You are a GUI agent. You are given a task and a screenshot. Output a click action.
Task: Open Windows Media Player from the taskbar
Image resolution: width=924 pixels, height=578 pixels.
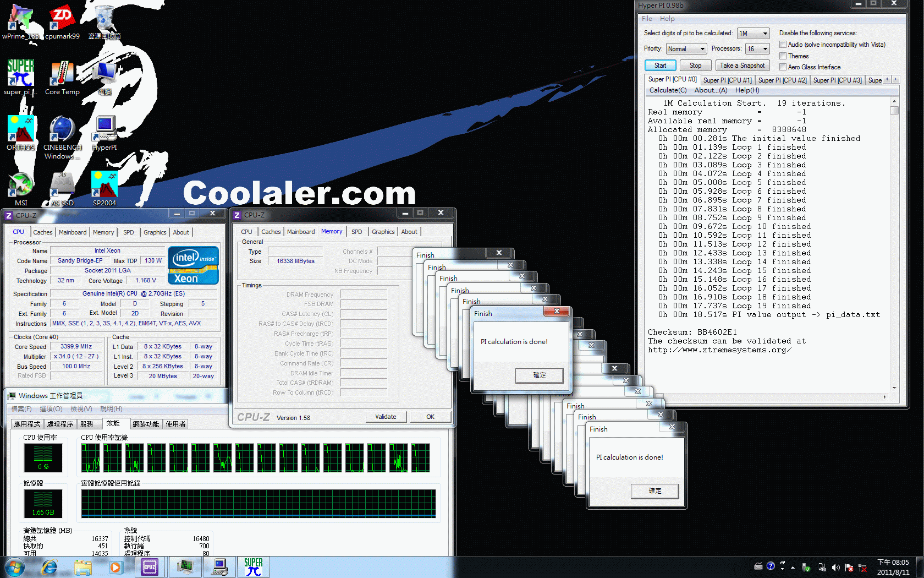[x=115, y=567]
